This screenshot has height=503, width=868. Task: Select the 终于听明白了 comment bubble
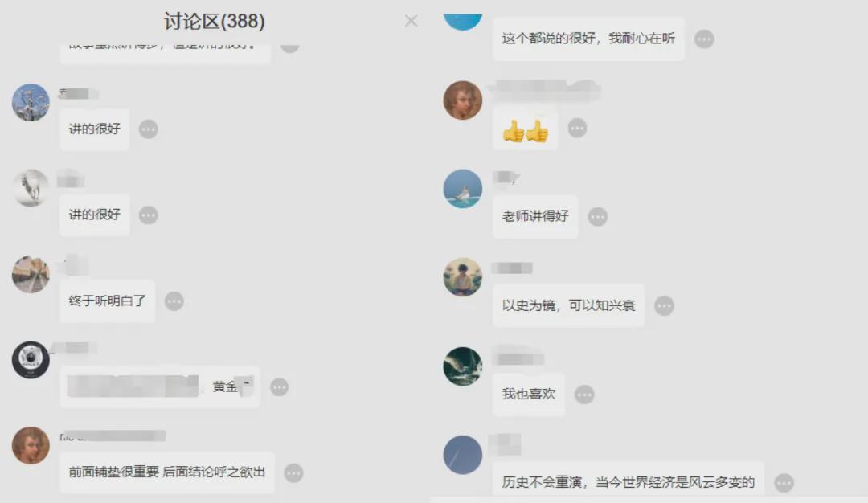108,301
